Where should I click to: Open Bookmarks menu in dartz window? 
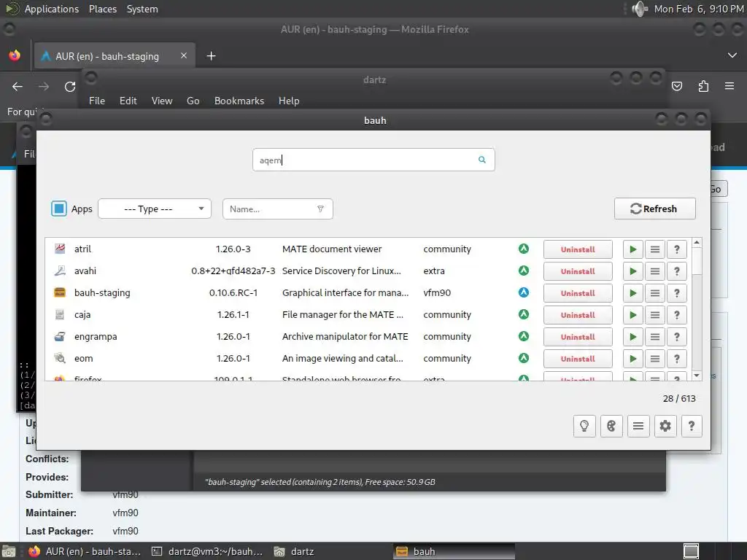[239, 101]
